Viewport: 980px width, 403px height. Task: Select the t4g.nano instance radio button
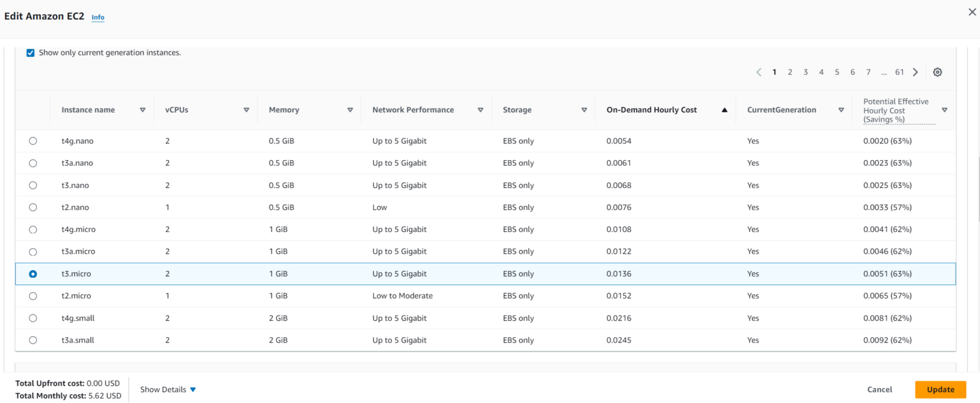[x=33, y=141]
